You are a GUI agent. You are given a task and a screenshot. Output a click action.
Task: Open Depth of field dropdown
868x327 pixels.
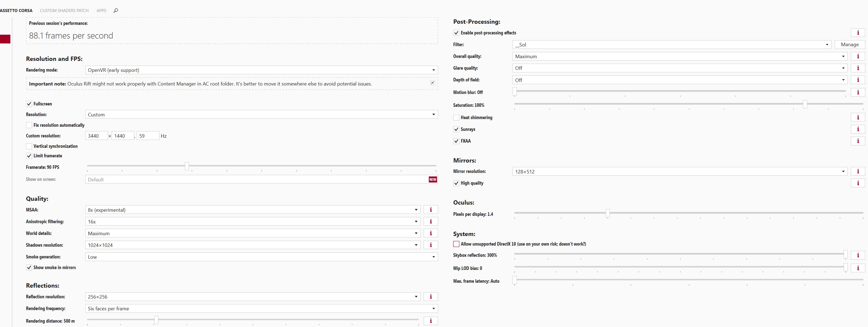click(x=680, y=80)
